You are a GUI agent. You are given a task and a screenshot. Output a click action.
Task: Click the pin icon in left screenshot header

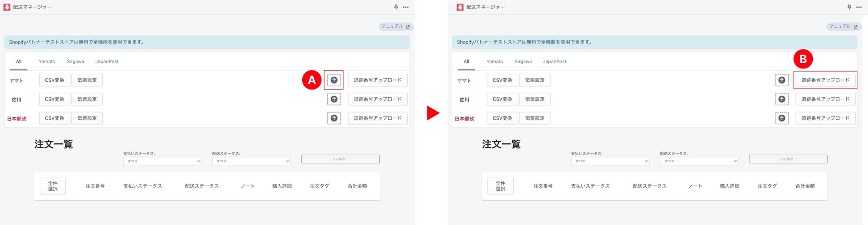pyautogui.click(x=396, y=7)
